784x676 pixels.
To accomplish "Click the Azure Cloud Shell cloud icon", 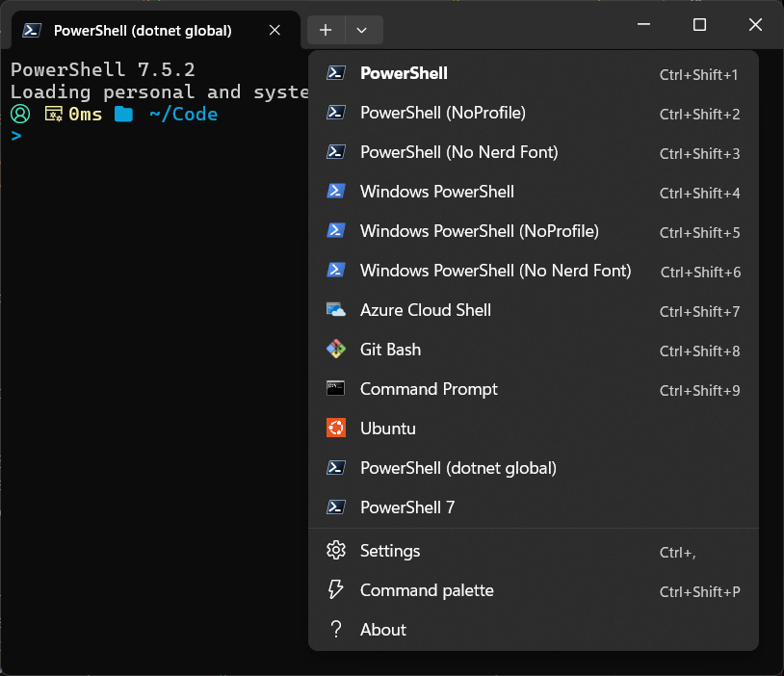I will 335,310.
